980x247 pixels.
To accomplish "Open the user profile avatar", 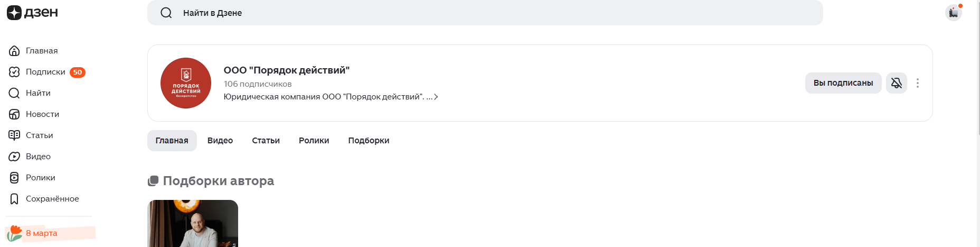I will point(953,13).
